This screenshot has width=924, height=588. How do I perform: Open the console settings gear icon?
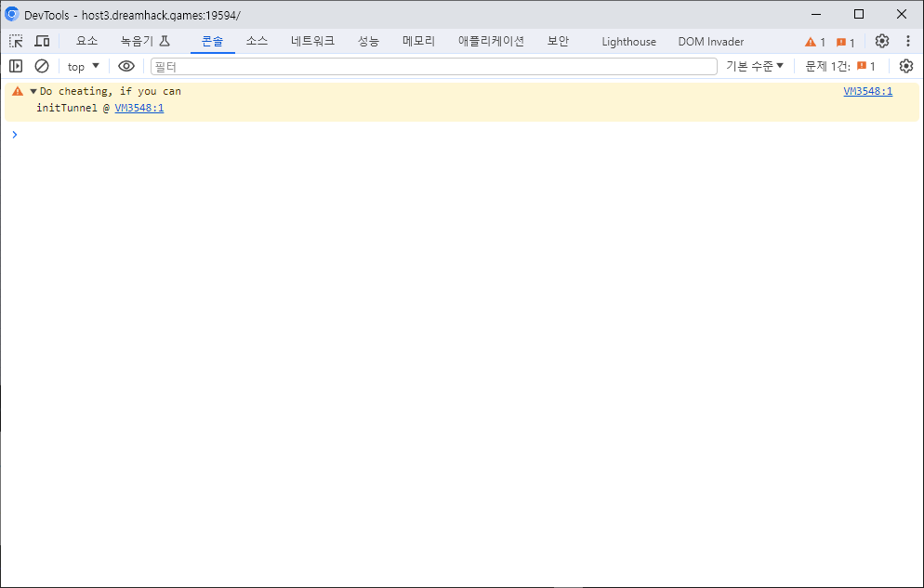(906, 66)
